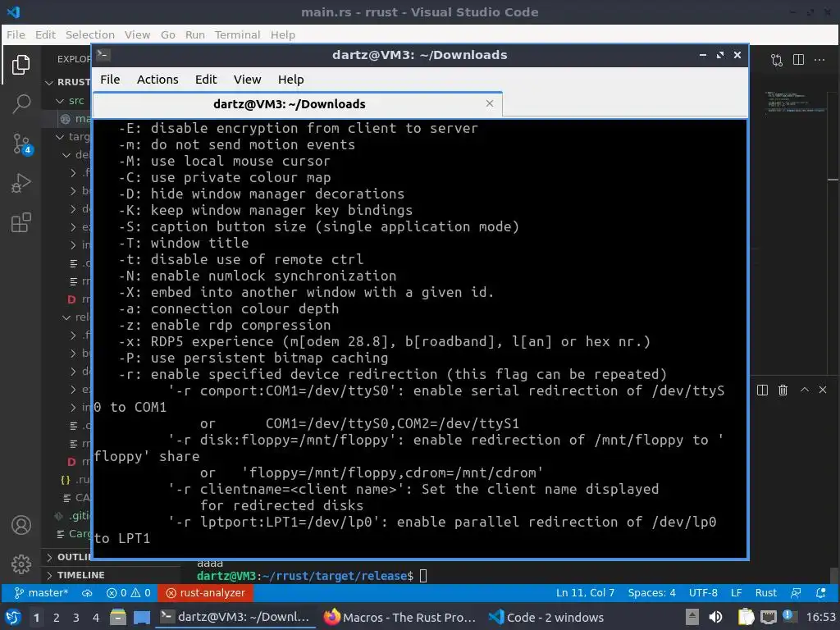840x630 pixels.
Task: Open notifications bell in status bar
Action: [x=820, y=593]
